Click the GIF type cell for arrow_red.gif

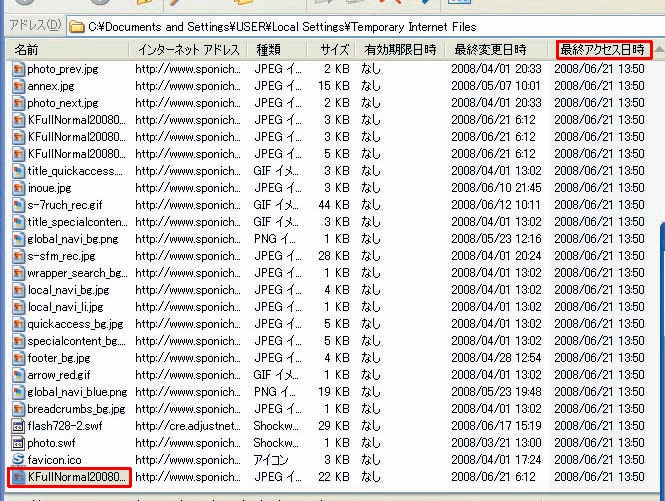click(x=276, y=375)
